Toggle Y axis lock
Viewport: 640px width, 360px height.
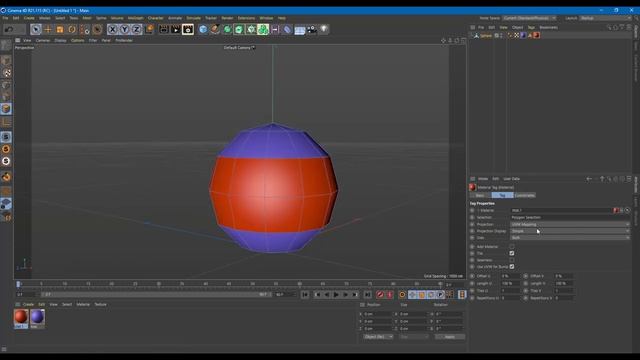(x=124, y=29)
